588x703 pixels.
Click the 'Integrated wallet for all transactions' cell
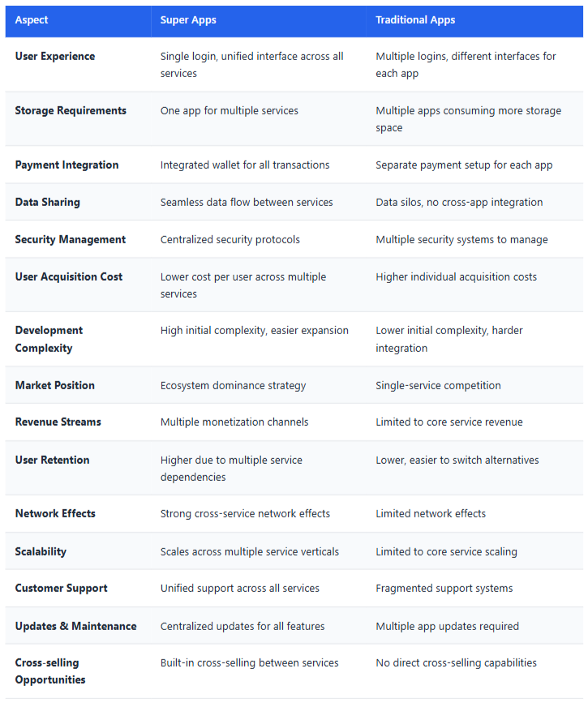pos(245,165)
